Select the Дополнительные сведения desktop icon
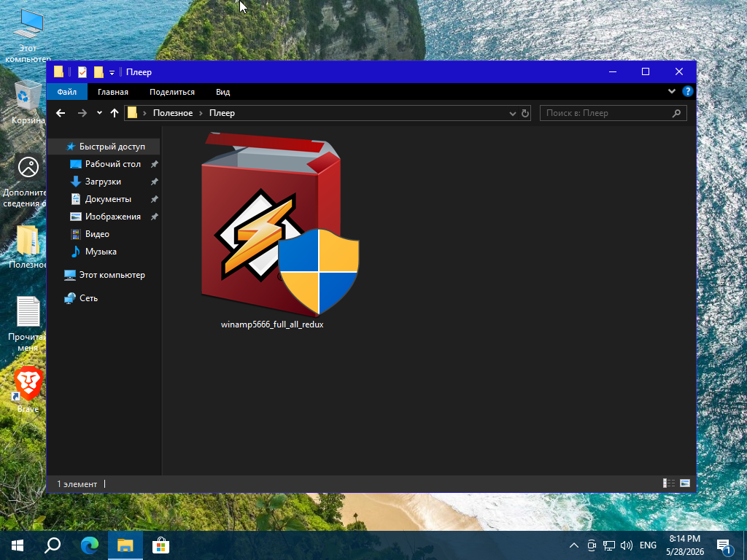 25,182
